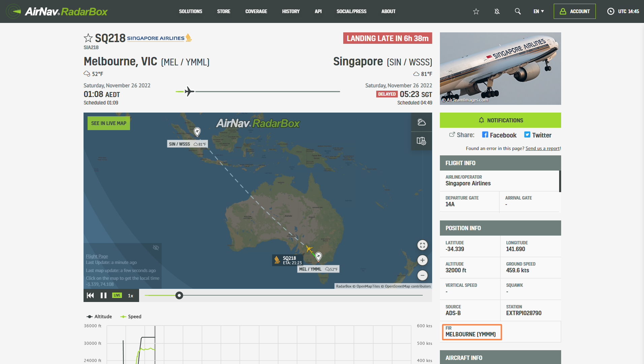Click the ACCOUNT button
This screenshot has width=644, height=364.
pos(575,11)
